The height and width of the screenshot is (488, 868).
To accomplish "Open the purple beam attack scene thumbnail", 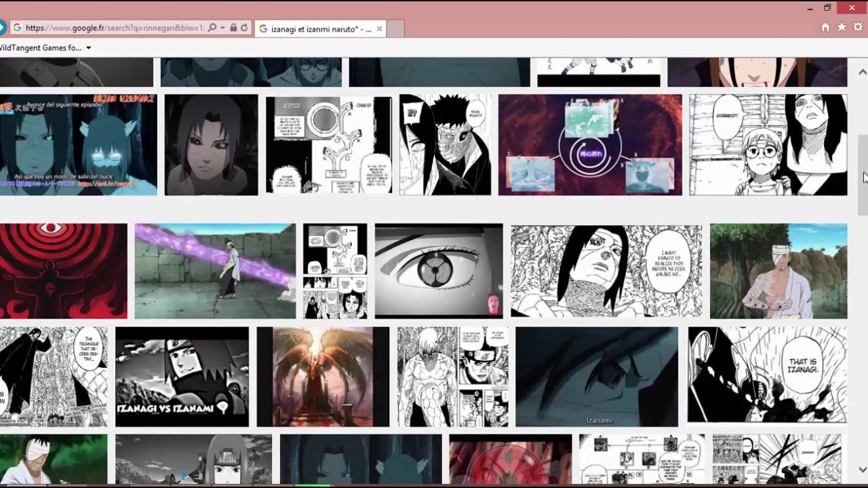I will [x=215, y=271].
